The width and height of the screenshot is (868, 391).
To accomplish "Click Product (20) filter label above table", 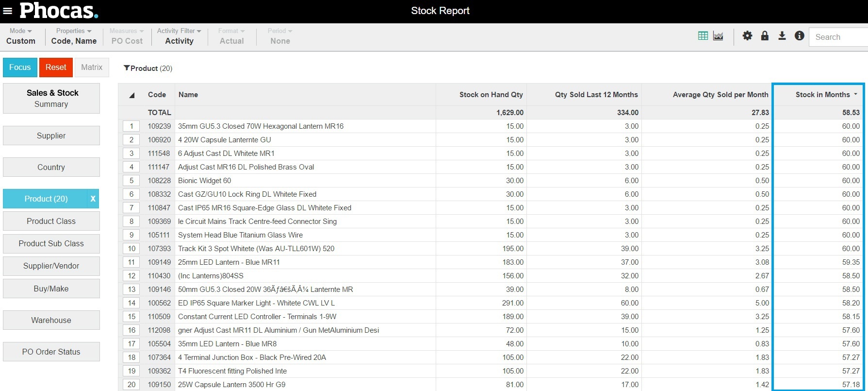I will click(x=151, y=68).
